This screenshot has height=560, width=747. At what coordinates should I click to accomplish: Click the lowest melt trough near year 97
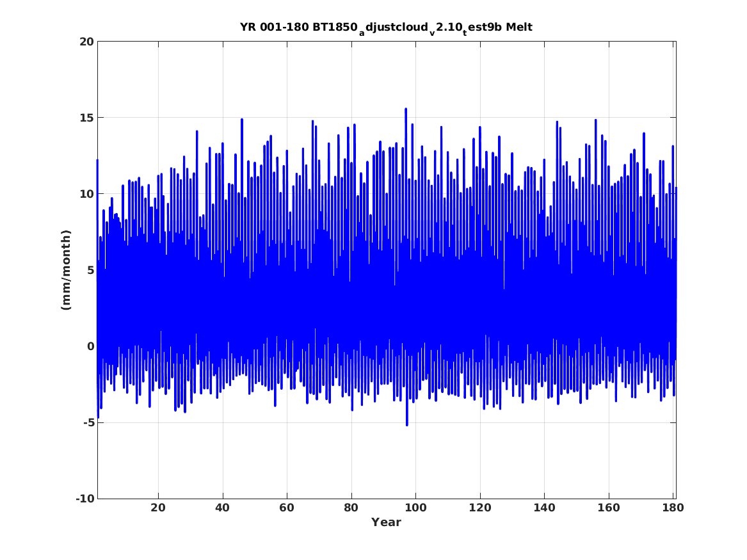pos(407,425)
